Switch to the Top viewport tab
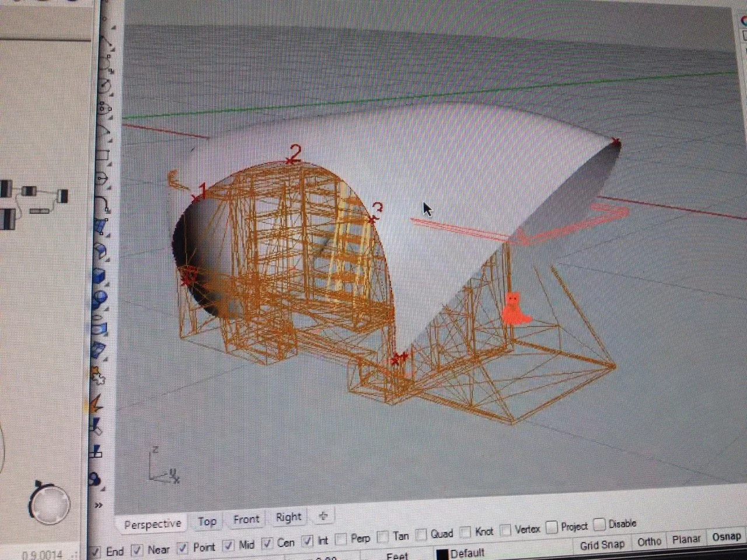This screenshot has height=560, width=747. pos(207,521)
